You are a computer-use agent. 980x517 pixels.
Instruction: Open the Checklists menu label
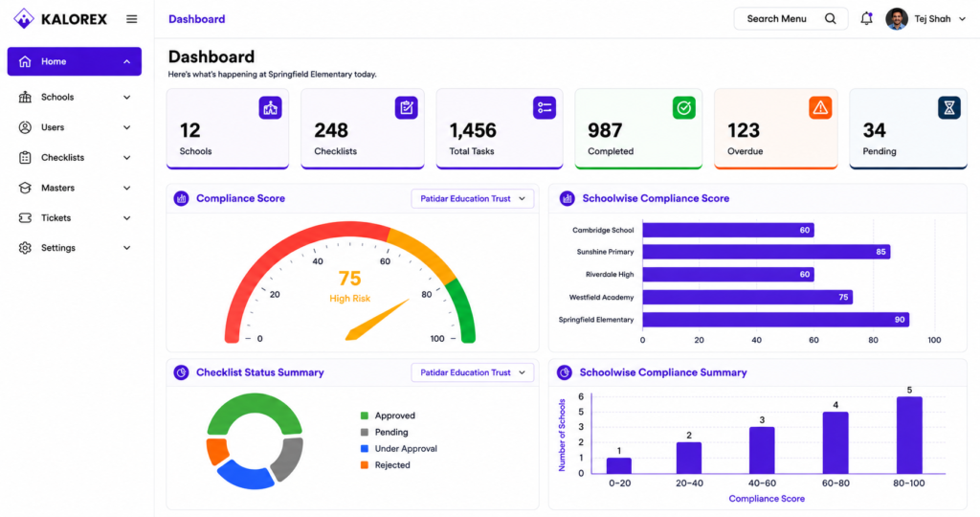[62, 158]
